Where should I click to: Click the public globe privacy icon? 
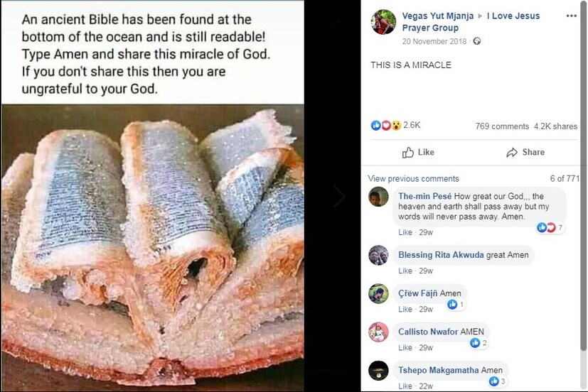[476, 41]
